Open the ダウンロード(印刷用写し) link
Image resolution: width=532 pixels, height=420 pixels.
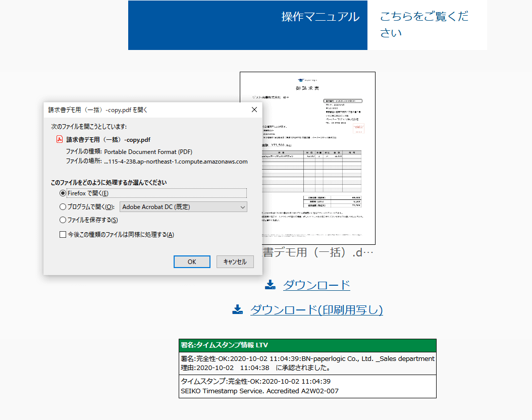(316, 309)
